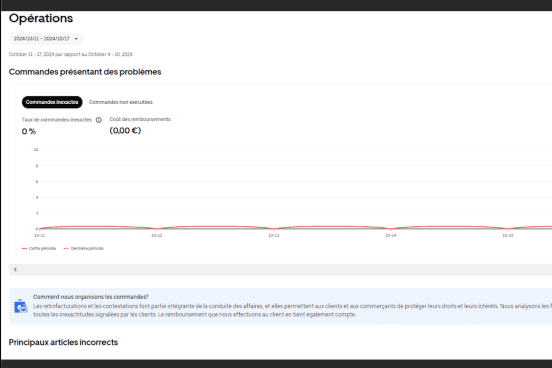
Task: Click the blue clipboard icon in the info banner
Action: click(x=21, y=306)
